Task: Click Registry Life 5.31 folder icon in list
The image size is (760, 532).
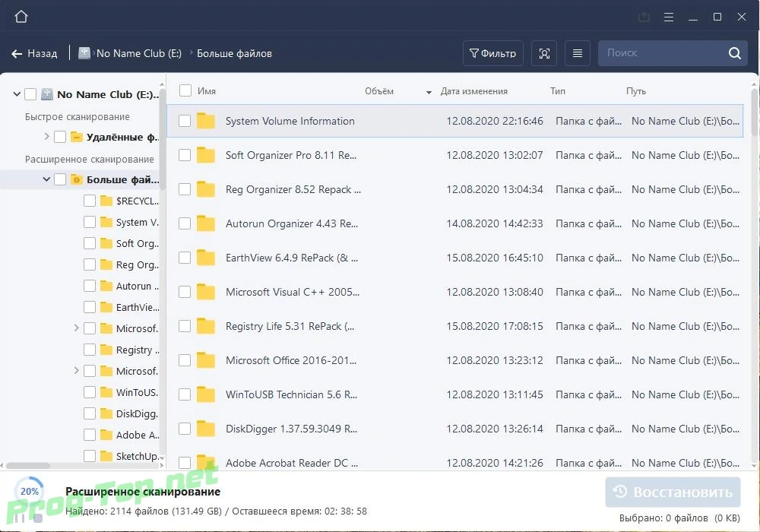Action: [206, 326]
